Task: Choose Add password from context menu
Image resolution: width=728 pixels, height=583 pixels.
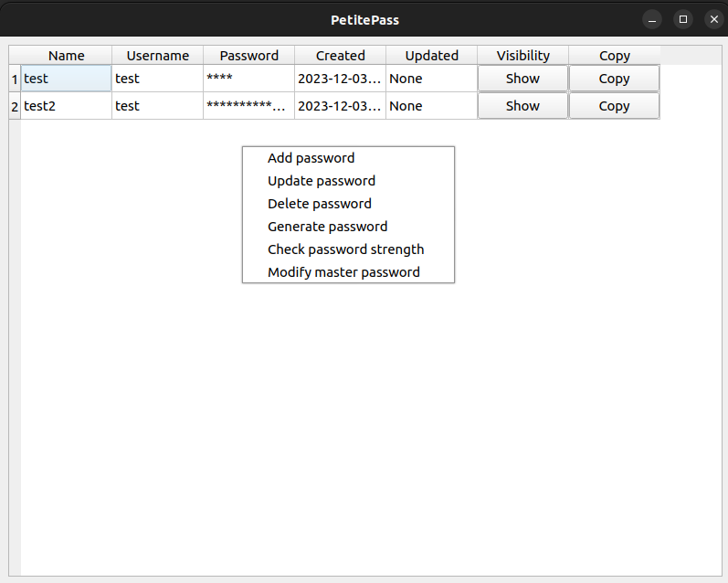Action: 348,158
